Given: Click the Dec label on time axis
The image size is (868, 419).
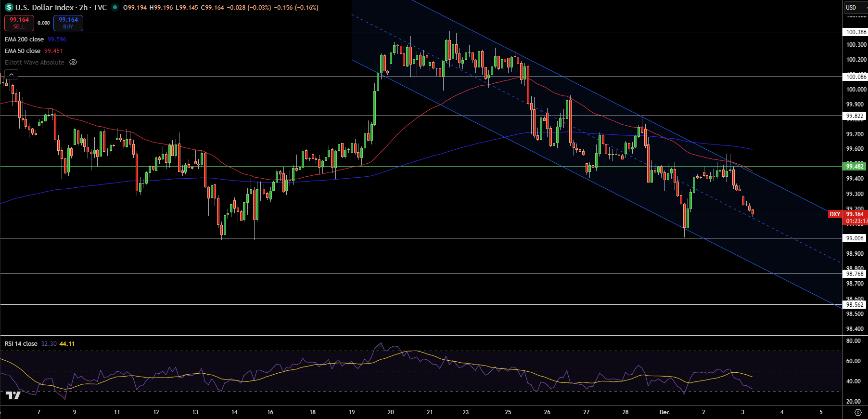Looking at the screenshot, I should [x=664, y=412].
